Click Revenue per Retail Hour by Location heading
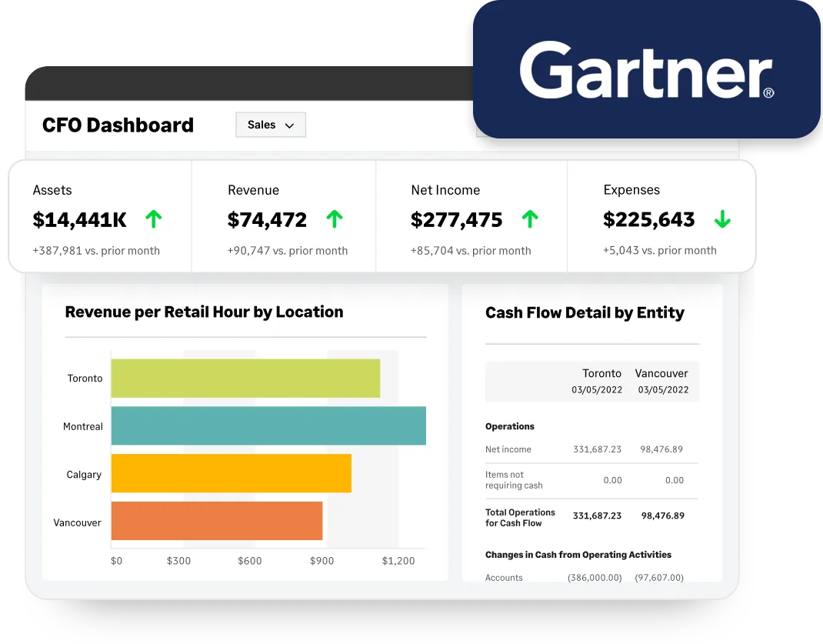 pos(204,312)
